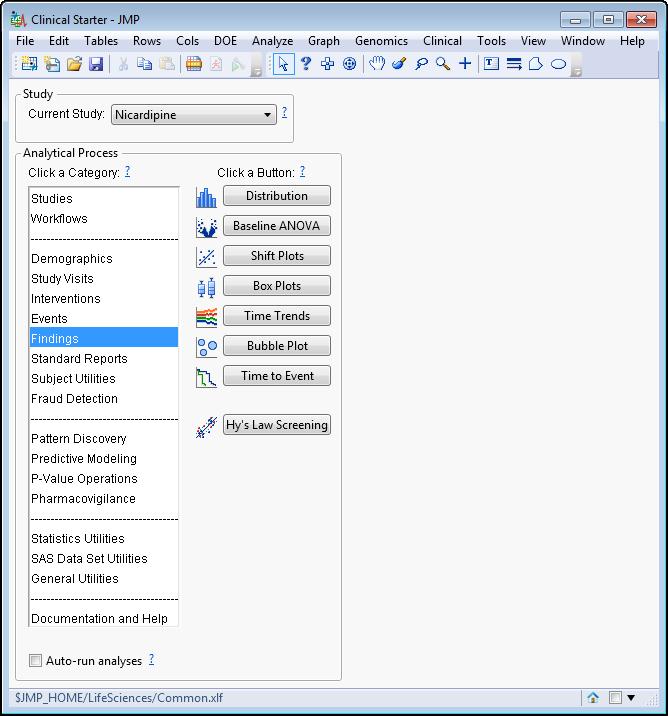The width and height of the screenshot is (668, 716).
Task: Select the Help question mark tool
Action: tap(306, 63)
